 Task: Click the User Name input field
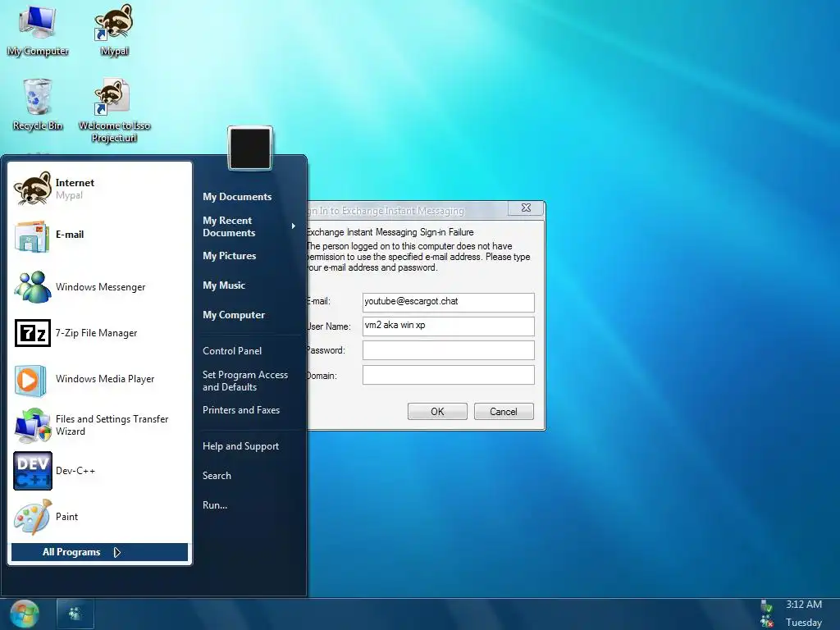[449, 326]
